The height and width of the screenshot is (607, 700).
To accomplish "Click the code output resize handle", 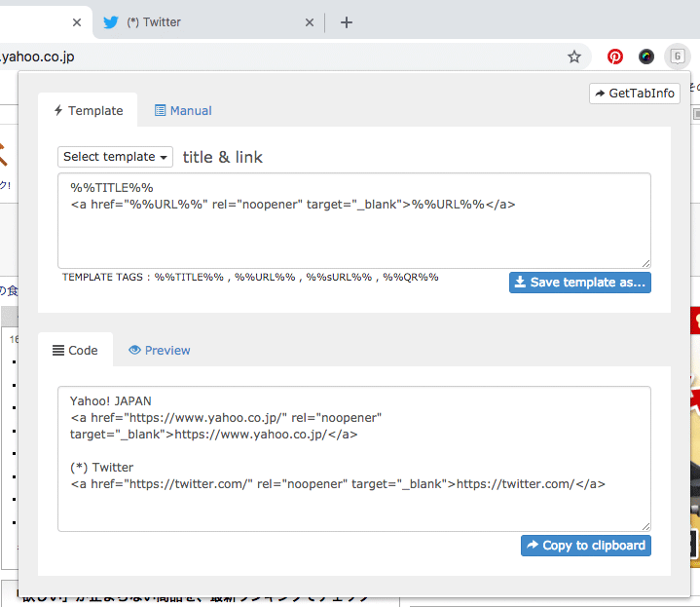I will [646, 526].
